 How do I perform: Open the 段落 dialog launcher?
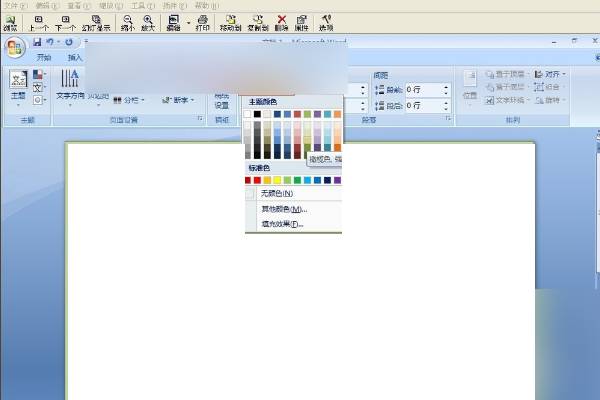448,119
